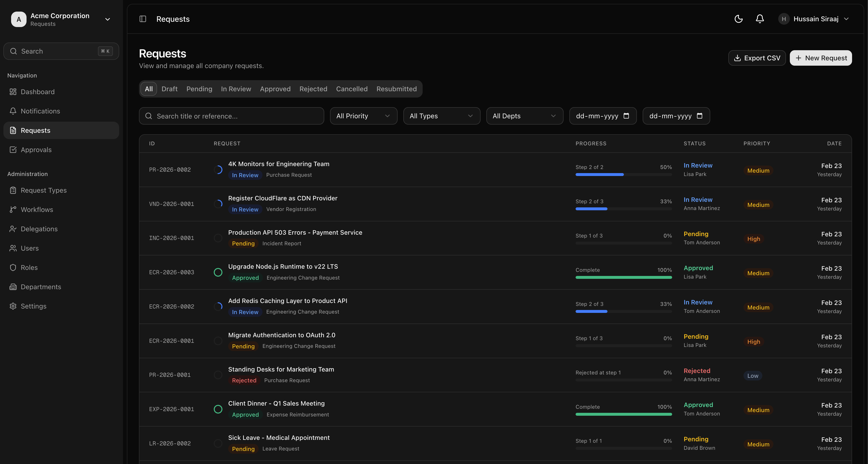The width and height of the screenshot is (868, 464).
Task: Open the Approvals section
Action: pos(36,149)
